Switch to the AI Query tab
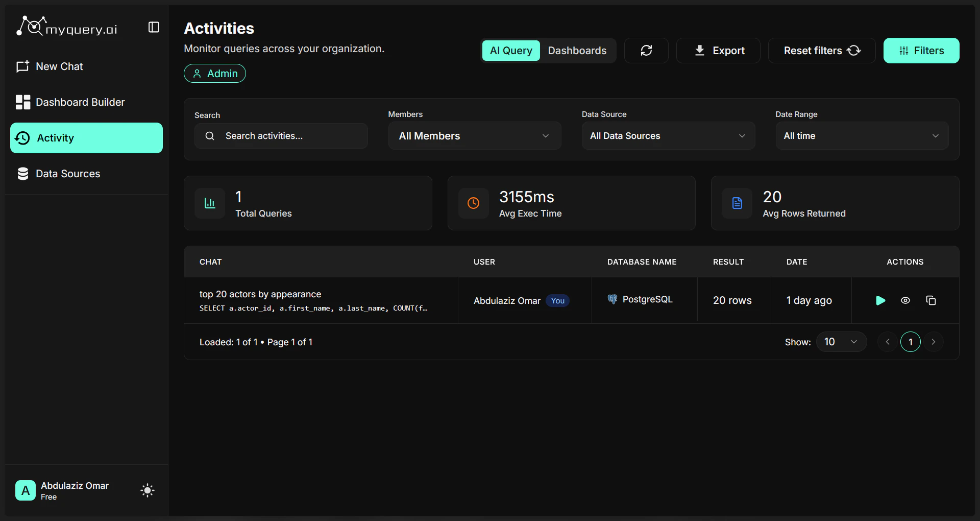This screenshot has height=521, width=980. pos(511,51)
